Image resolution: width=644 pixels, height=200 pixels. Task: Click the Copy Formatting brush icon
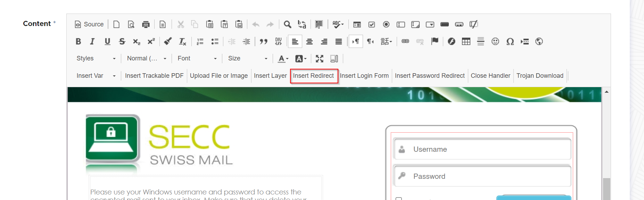pyautogui.click(x=168, y=42)
